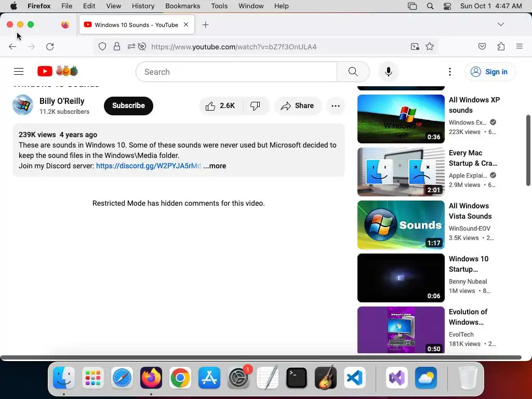Click the horizontal page scrollbar

(261, 357)
